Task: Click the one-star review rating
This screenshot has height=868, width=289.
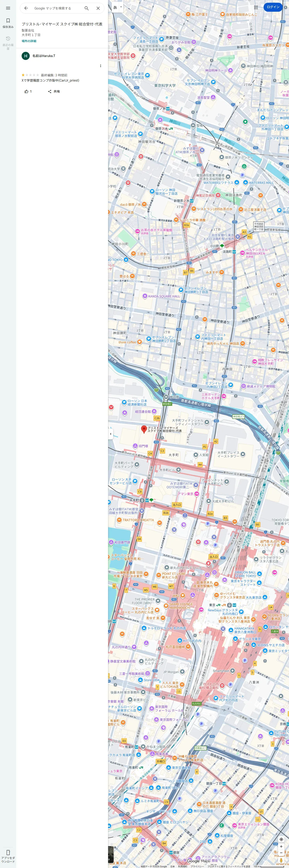Action: 30,75
